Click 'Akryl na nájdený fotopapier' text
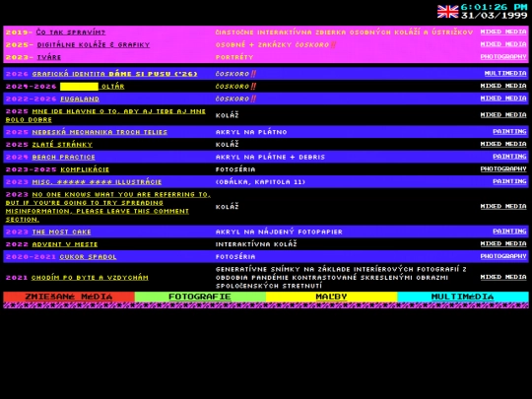This screenshot has height=399, width=532. (x=279, y=233)
